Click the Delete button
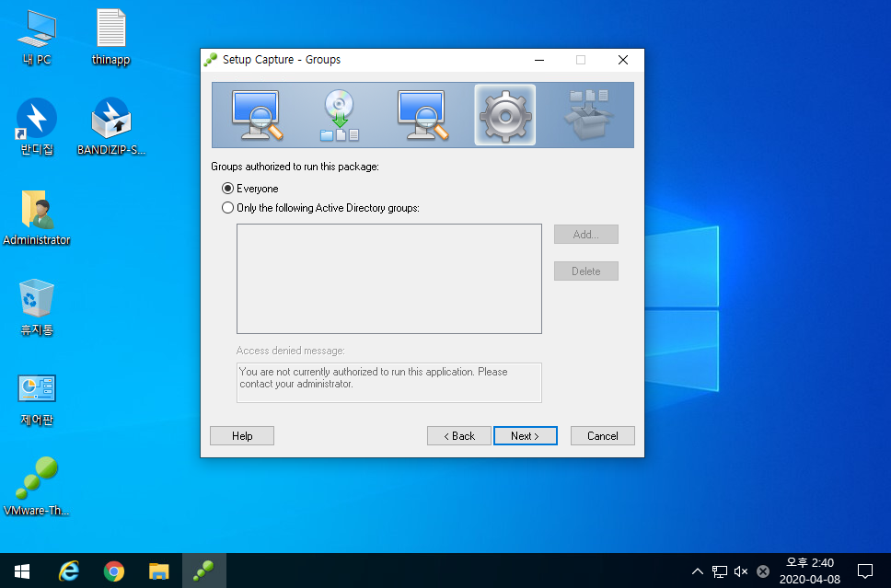This screenshot has height=588, width=891. (x=585, y=271)
